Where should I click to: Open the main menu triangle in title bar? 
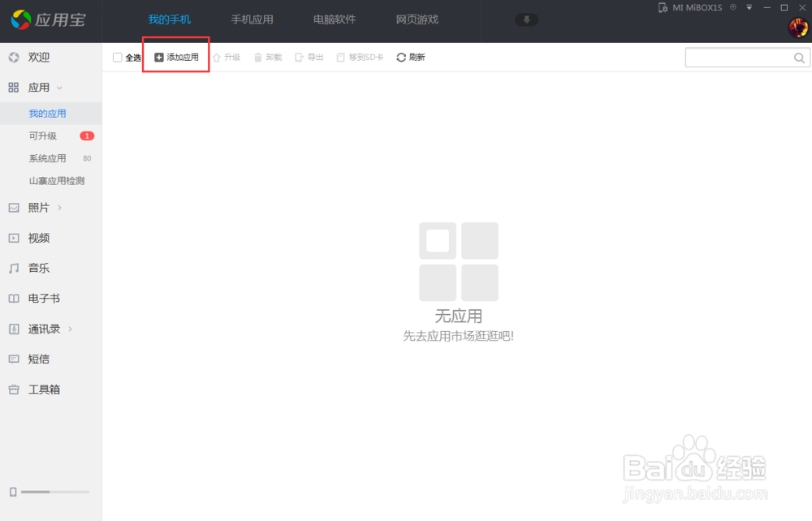[749, 8]
